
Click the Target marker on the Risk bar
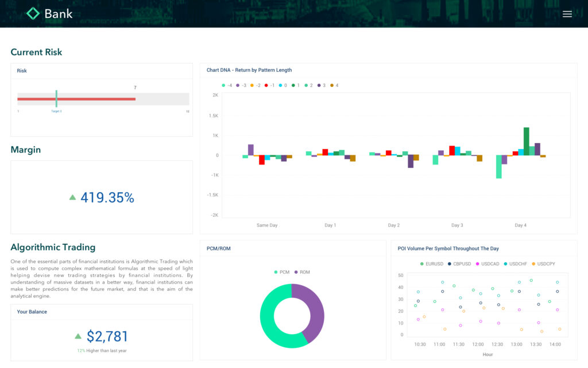56,99
